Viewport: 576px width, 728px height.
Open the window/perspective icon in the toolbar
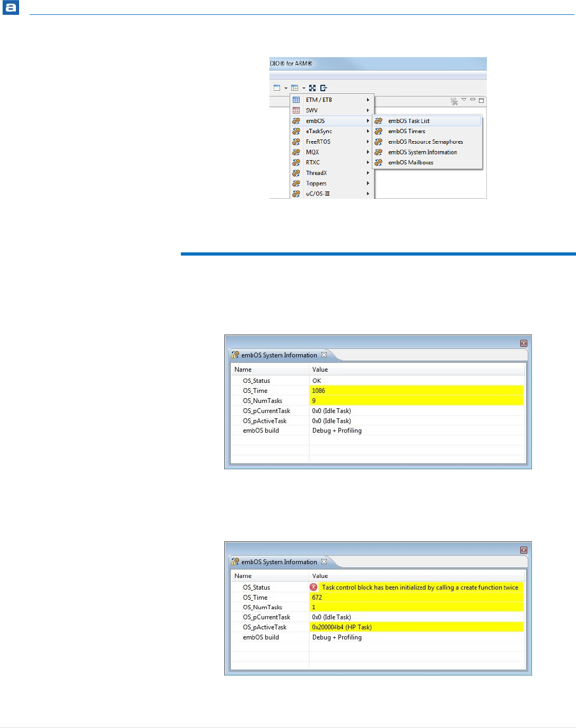(x=277, y=88)
